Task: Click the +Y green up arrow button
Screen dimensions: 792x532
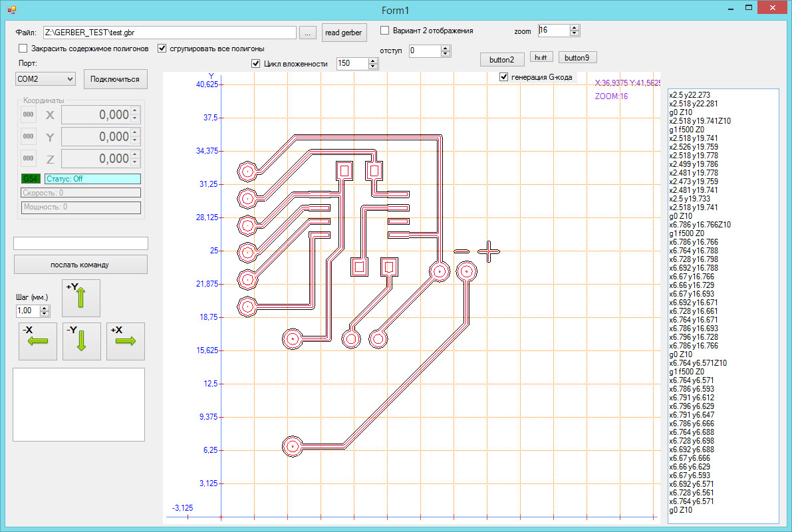Action: (80, 298)
